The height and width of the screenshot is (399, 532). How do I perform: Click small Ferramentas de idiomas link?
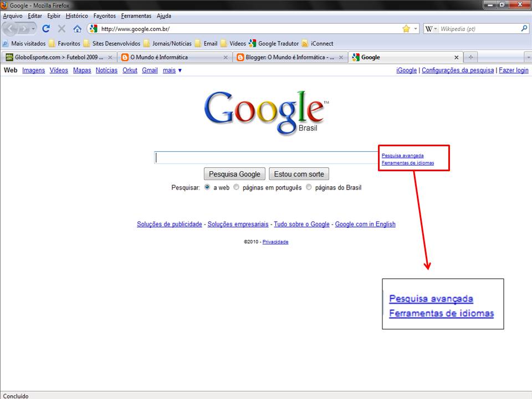coord(408,163)
